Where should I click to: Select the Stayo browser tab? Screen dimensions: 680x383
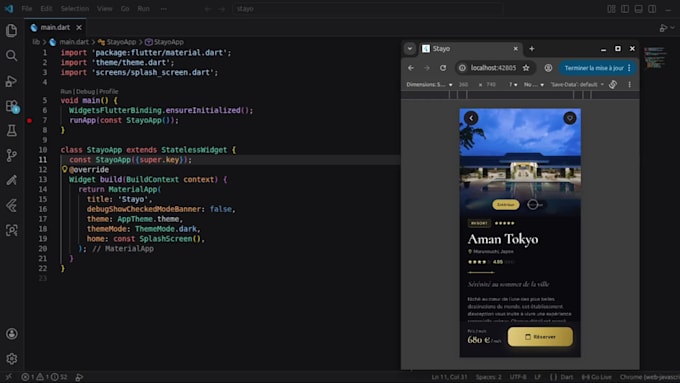pos(470,49)
